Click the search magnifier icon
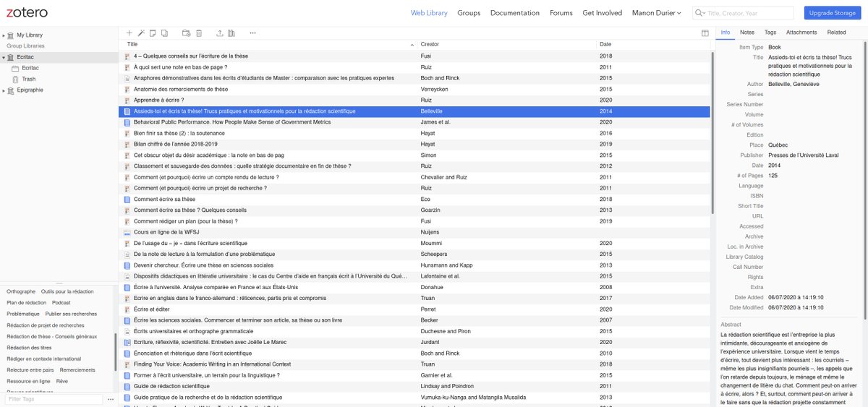 pos(699,13)
